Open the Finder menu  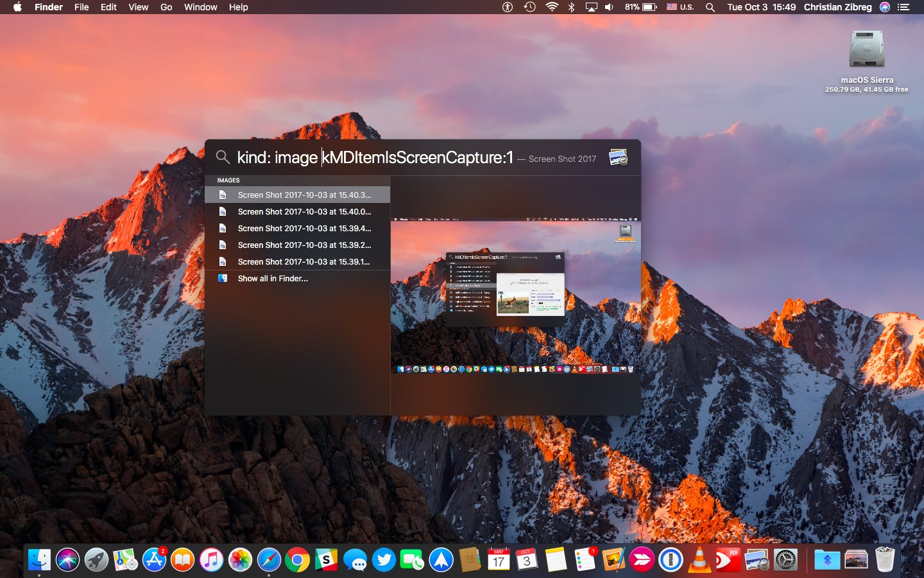[49, 7]
